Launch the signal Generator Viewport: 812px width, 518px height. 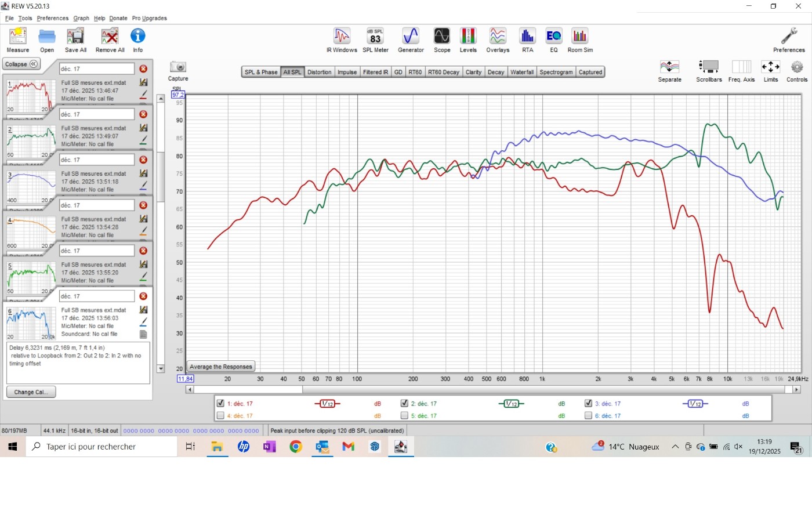tap(411, 39)
